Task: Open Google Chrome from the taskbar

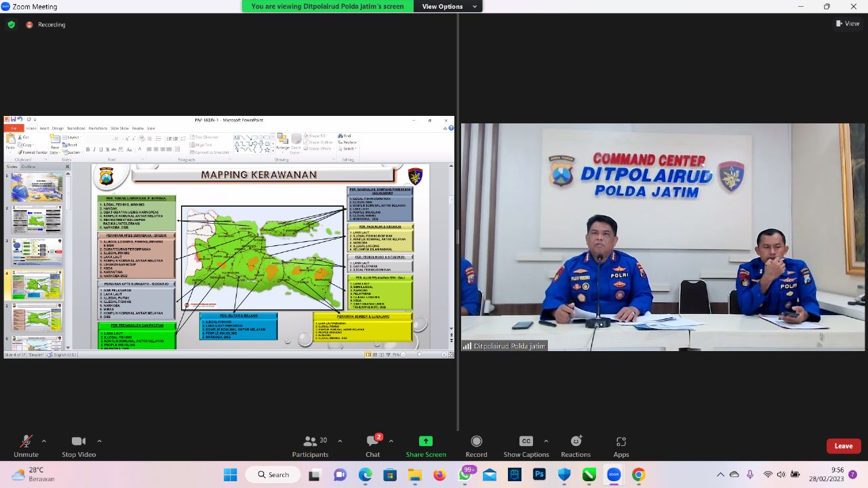Action: point(639,474)
